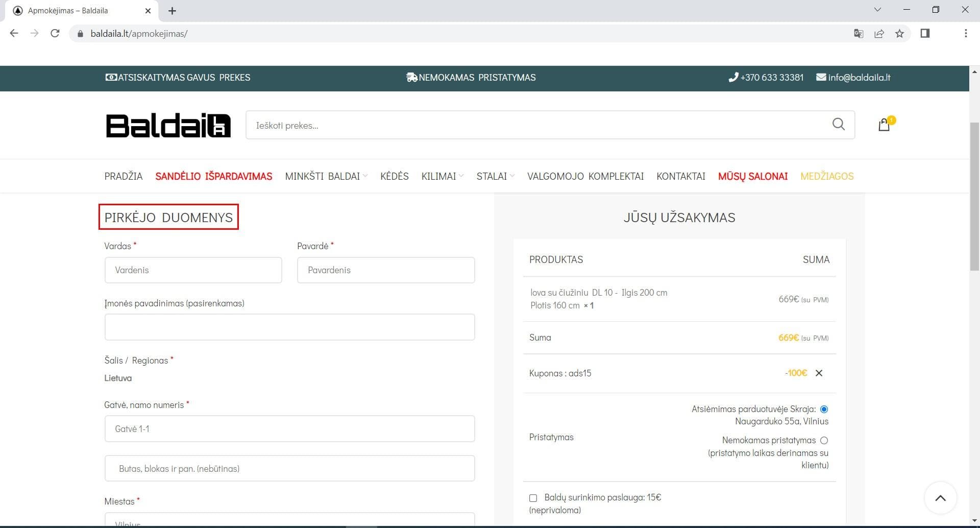Click the info@baldaila.lt email link
The image size is (980, 528).
(859, 78)
